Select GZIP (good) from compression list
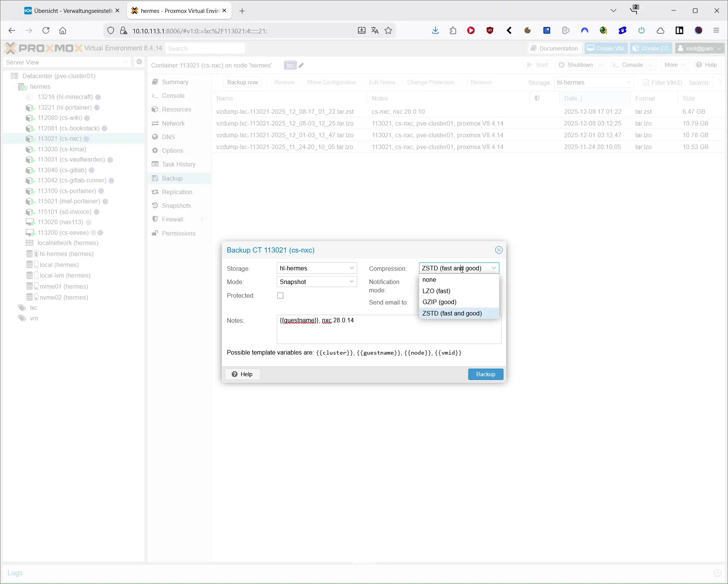The height and width of the screenshot is (584, 728). (439, 302)
